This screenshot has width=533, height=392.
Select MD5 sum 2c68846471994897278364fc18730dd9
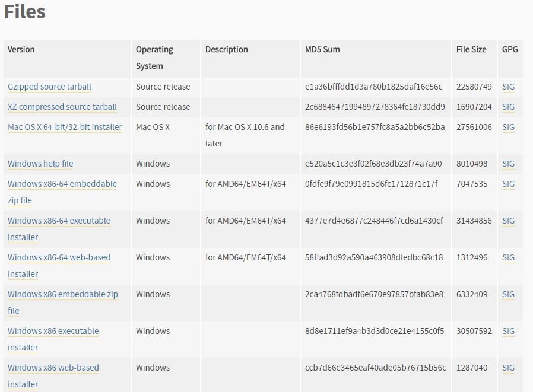pos(375,107)
